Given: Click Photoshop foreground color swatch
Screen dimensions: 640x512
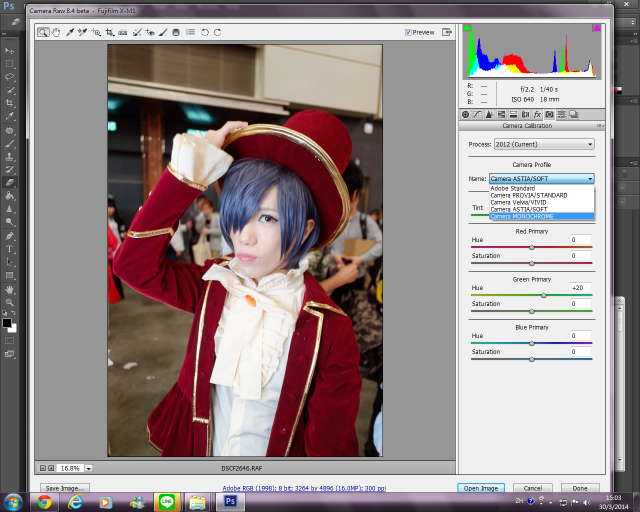Looking at the screenshot, I should pyautogui.click(x=7, y=323).
